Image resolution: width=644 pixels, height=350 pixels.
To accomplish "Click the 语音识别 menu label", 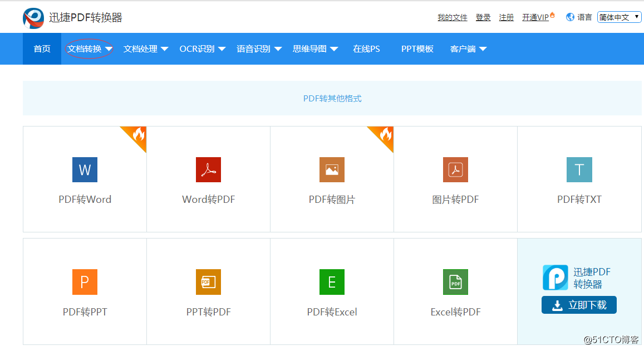I will coord(253,49).
